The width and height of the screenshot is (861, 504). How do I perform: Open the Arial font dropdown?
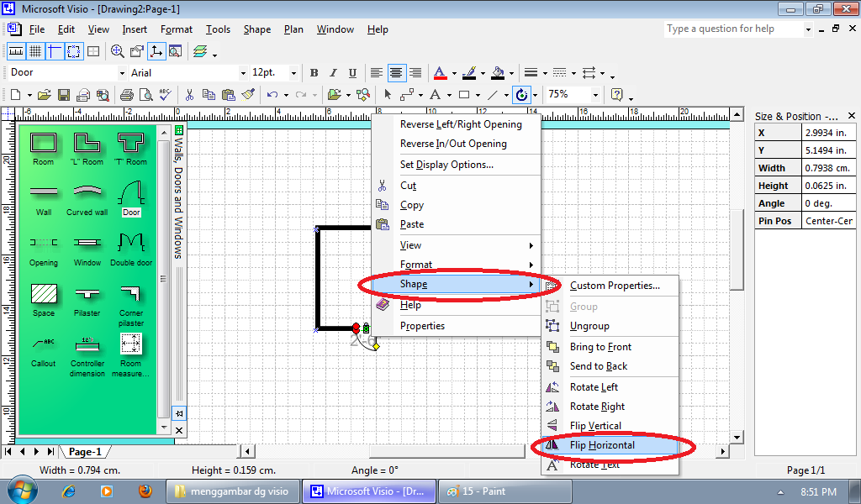pyautogui.click(x=243, y=73)
